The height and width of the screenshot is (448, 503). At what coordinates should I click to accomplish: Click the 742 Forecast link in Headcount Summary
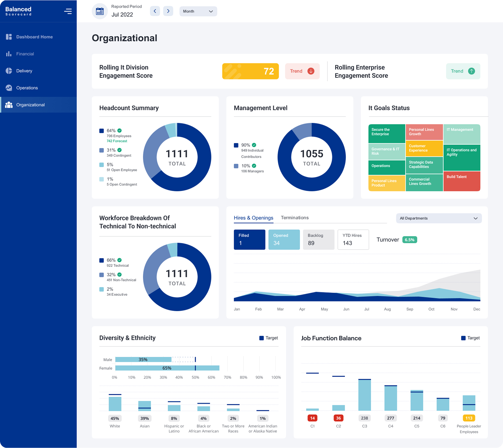coord(117,141)
